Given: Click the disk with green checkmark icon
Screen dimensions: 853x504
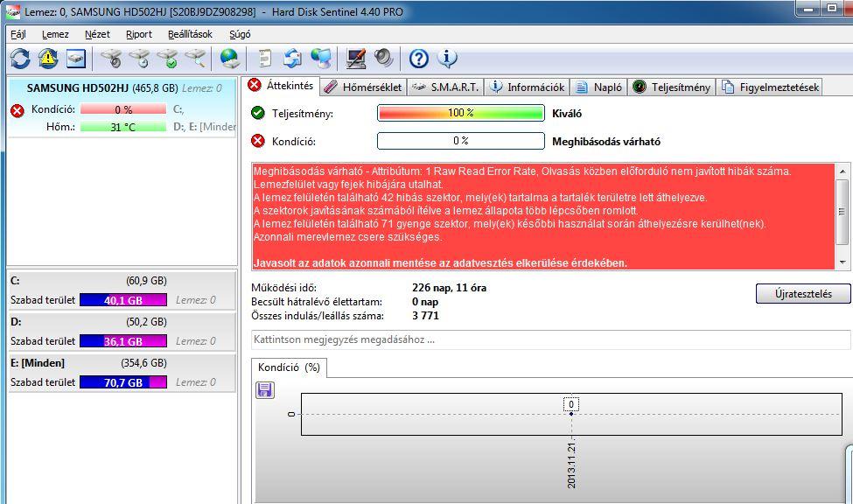Looking at the screenshot, I should click(168, 59).
